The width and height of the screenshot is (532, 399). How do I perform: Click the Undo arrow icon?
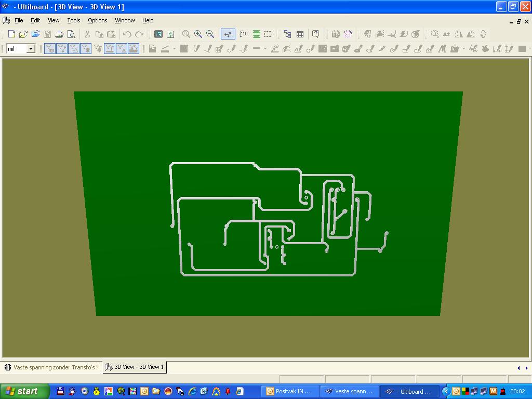[x=127, y=34]
